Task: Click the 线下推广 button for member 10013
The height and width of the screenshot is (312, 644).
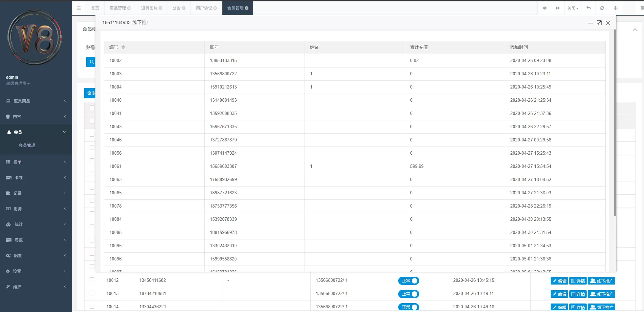Action: 601,294
